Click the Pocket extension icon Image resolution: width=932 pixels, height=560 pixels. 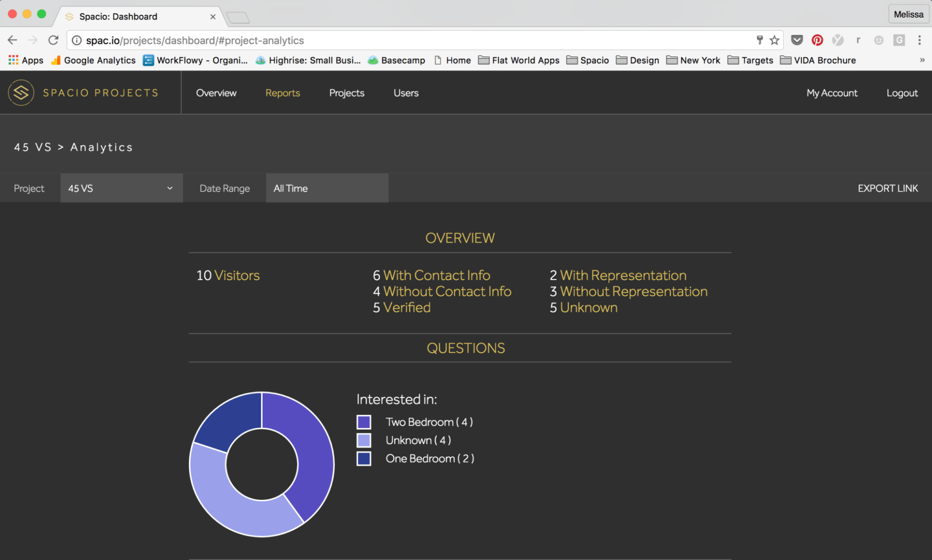click(x=796, y=40)
